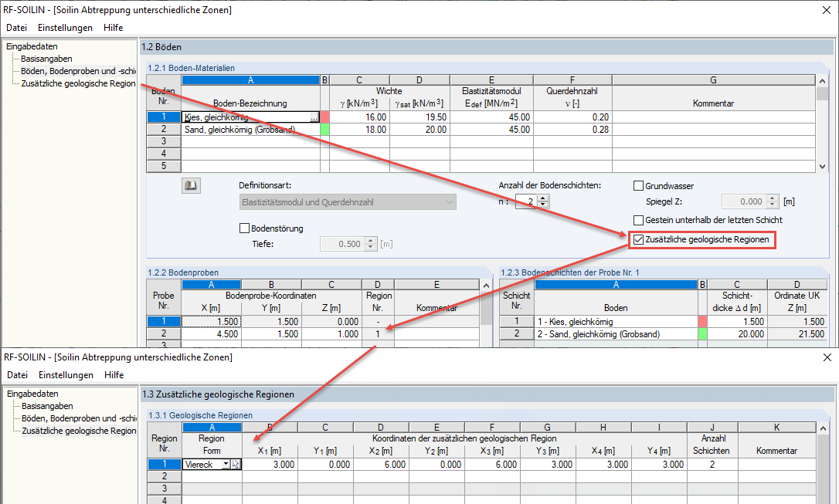Open ellipsis button in Kies, gleichkörnig cell
The height and width of the screenshot is (504, 839).
click(314, 117)
